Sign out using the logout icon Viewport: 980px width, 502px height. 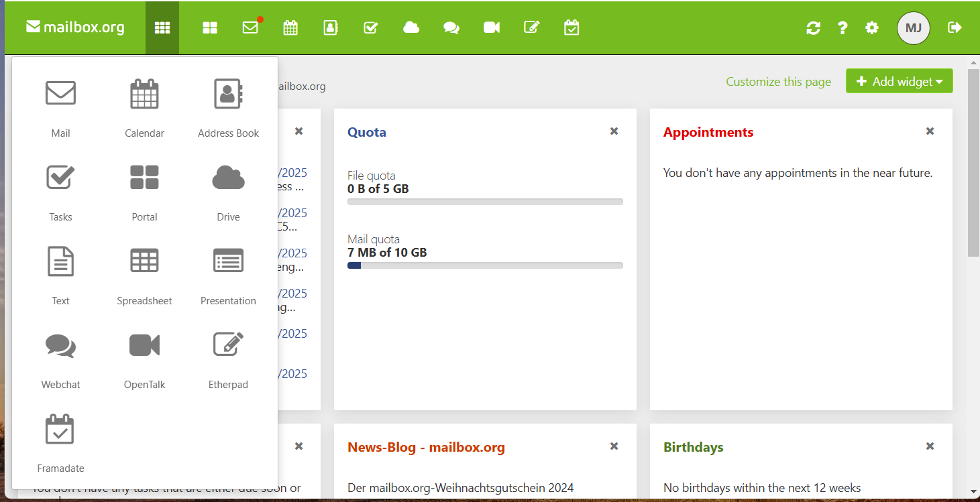point(955,27)
